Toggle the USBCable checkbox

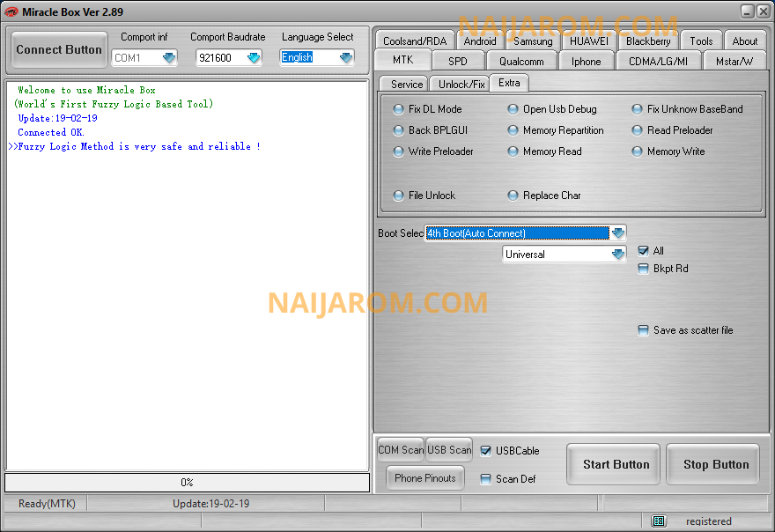486,451
